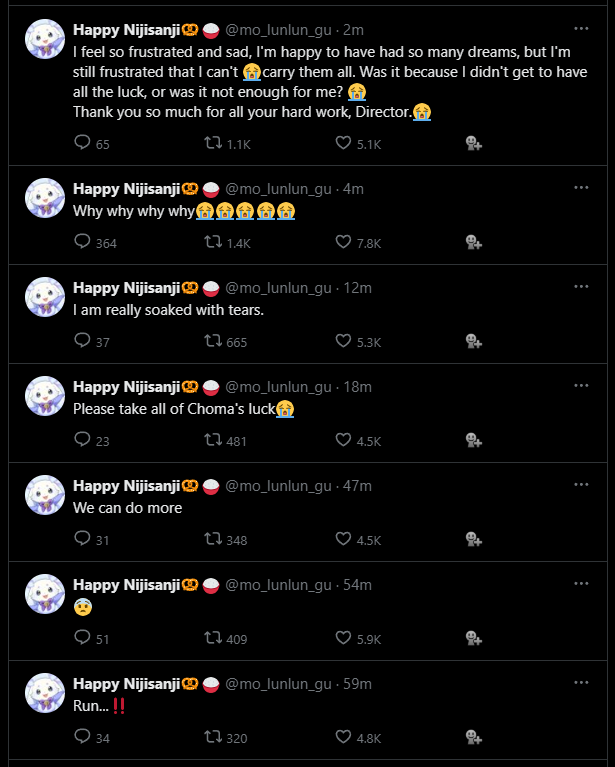Retweet the "I am really soaked with tears" tweet
The image size is (615, 767).
click(213, 341)
